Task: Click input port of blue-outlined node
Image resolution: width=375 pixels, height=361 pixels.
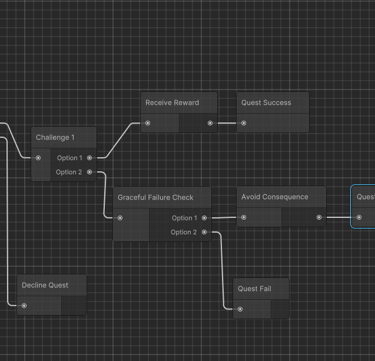Action: click(359, 217)
